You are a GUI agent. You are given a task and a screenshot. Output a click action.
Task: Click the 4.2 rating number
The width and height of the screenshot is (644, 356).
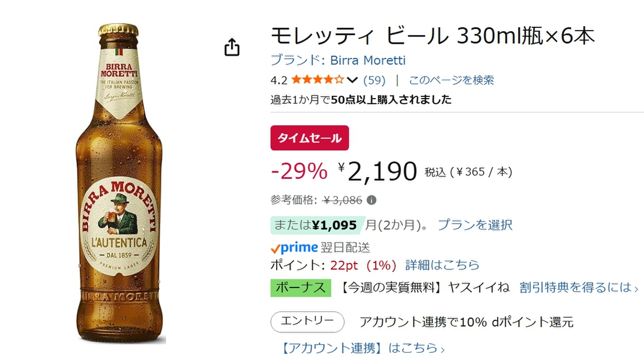tap(278, 80)
